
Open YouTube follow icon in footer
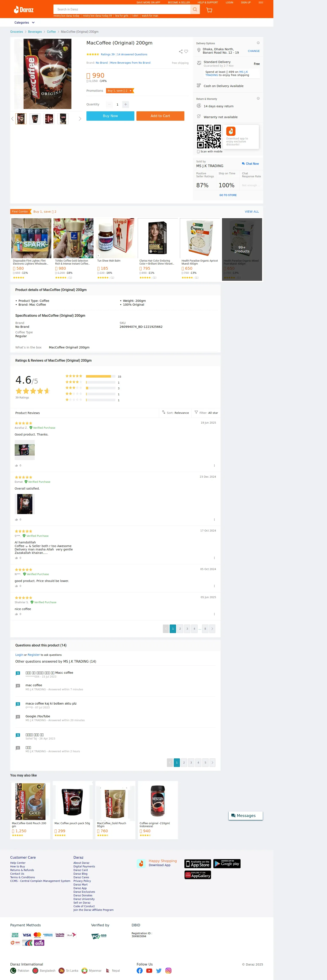coord(149,970)
